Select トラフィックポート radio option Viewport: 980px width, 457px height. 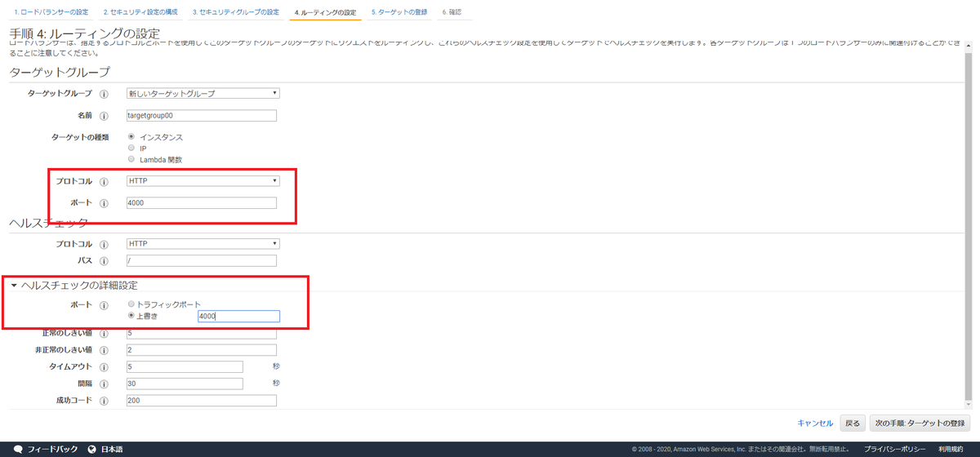pos(131,304)
